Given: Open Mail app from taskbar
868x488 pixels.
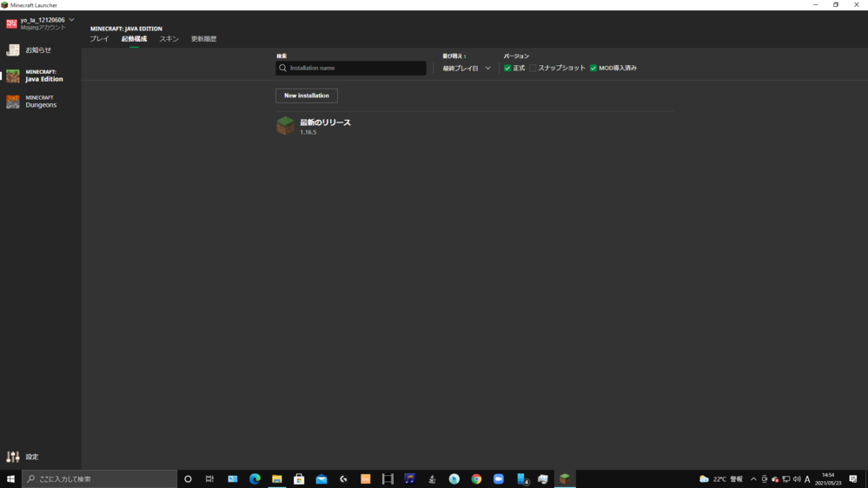Looking at the screenshot, I should click(321, 478).
